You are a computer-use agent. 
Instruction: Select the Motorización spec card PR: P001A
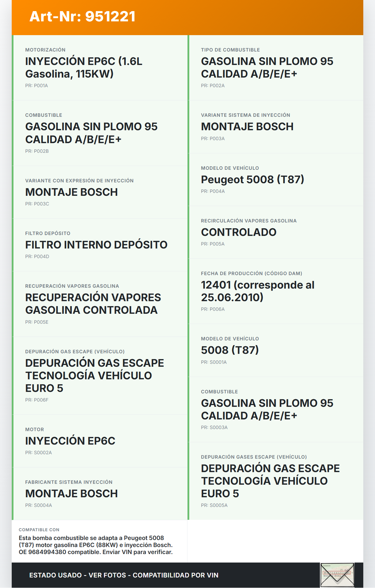(x=100, y=68)
